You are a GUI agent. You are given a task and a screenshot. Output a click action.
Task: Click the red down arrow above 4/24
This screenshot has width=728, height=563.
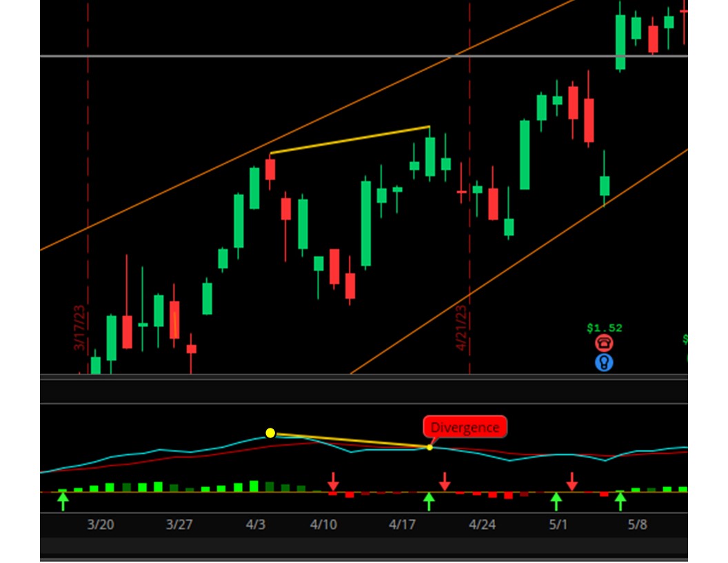(445, 481)
